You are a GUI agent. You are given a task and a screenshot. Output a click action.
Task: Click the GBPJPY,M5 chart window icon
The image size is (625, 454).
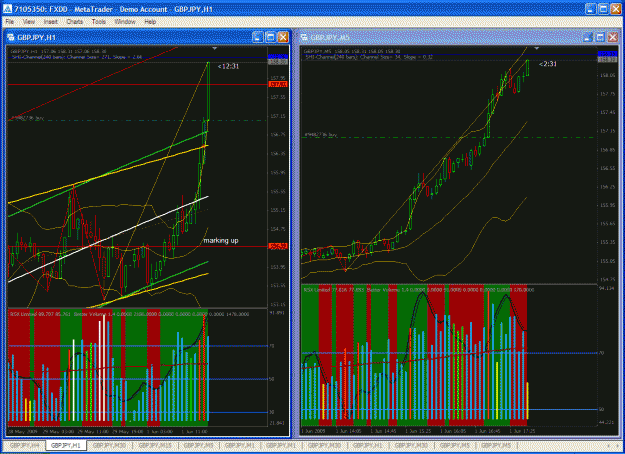304,37
